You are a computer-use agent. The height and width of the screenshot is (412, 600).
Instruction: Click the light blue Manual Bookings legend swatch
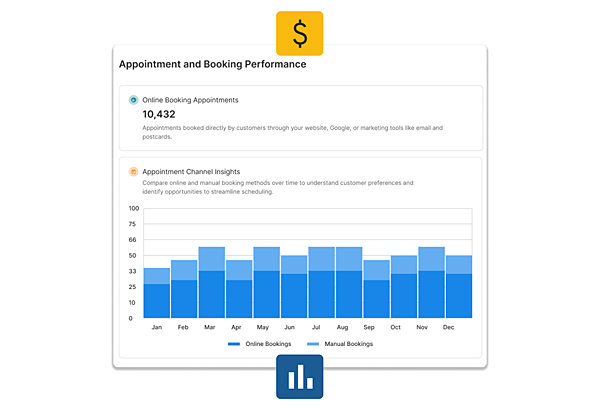313,344
